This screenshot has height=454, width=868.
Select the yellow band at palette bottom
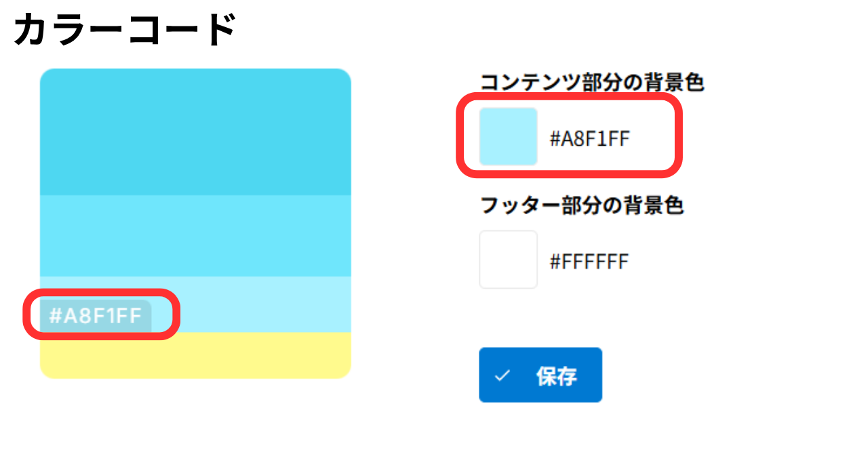195,355
